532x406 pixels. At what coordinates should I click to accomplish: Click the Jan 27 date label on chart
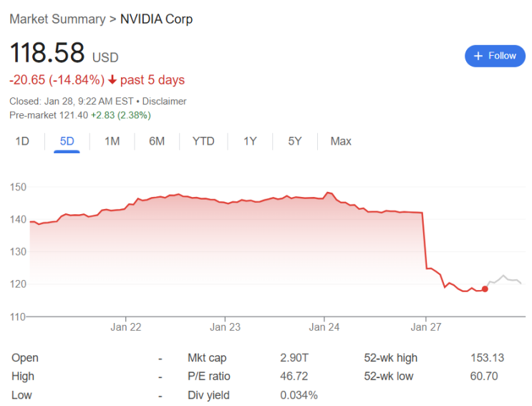coord(425,327)
